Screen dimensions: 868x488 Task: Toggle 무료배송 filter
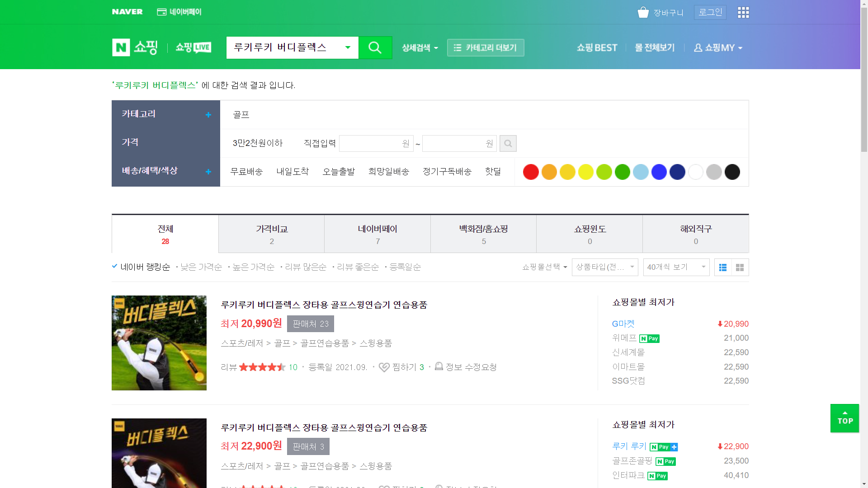coord(246,172)
